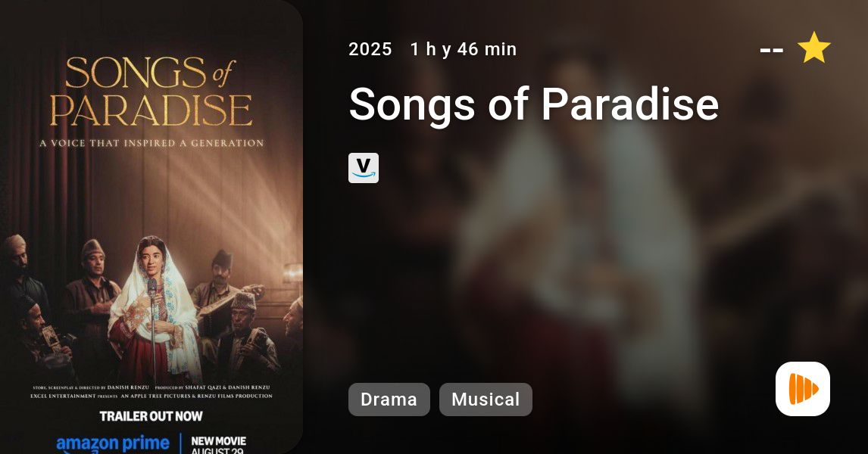Click the white Songs of Paradise title heading
The height and width of the screenshot is (454, 868).
pos(534,104)
